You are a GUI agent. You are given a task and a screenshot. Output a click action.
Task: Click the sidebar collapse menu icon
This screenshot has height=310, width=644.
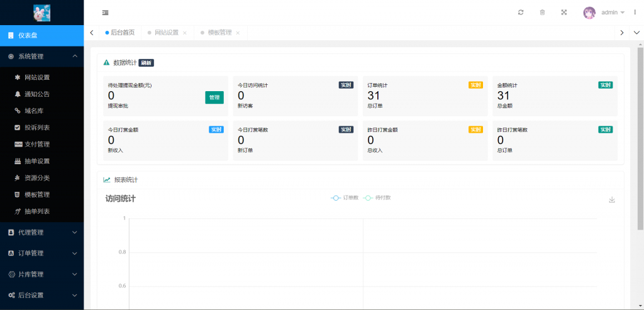coord(104,13)
